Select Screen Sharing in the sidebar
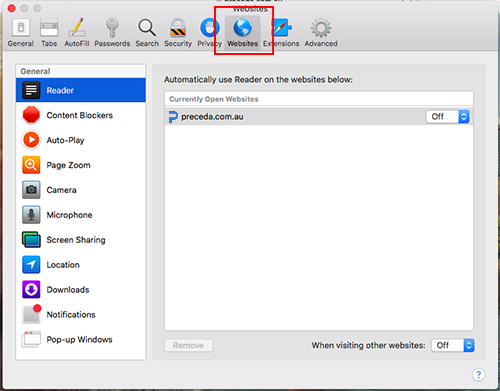Viewport: 500px width, 391px height. (81, 240)
